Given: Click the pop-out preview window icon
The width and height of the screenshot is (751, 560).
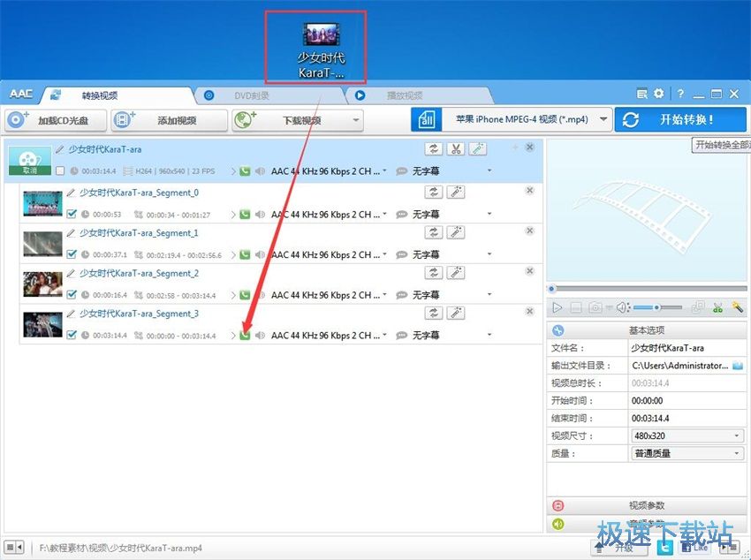Looking at the screenshot, I should coord(698,307).
